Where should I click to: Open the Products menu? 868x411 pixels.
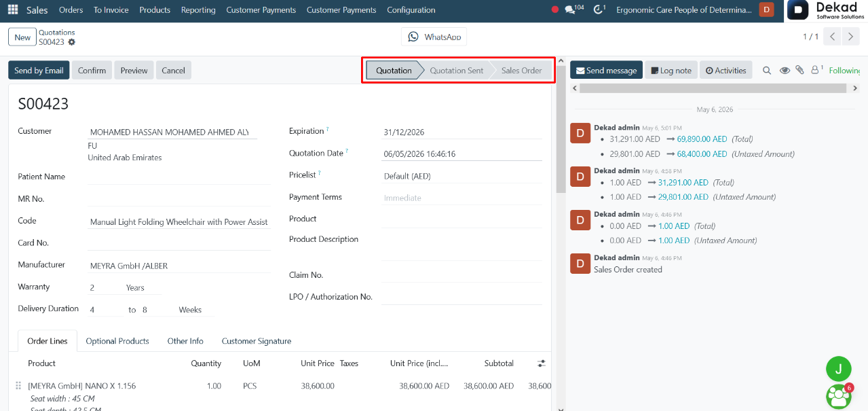click(155, 10)
